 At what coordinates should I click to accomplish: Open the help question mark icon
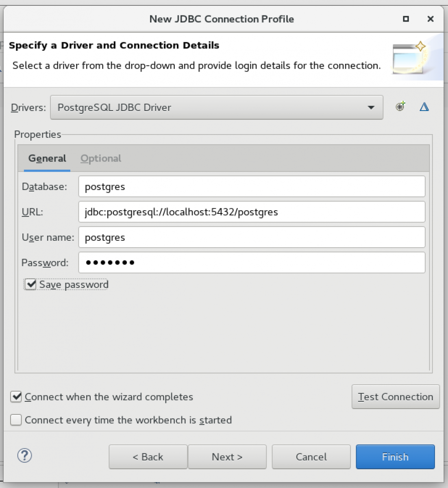24,456
